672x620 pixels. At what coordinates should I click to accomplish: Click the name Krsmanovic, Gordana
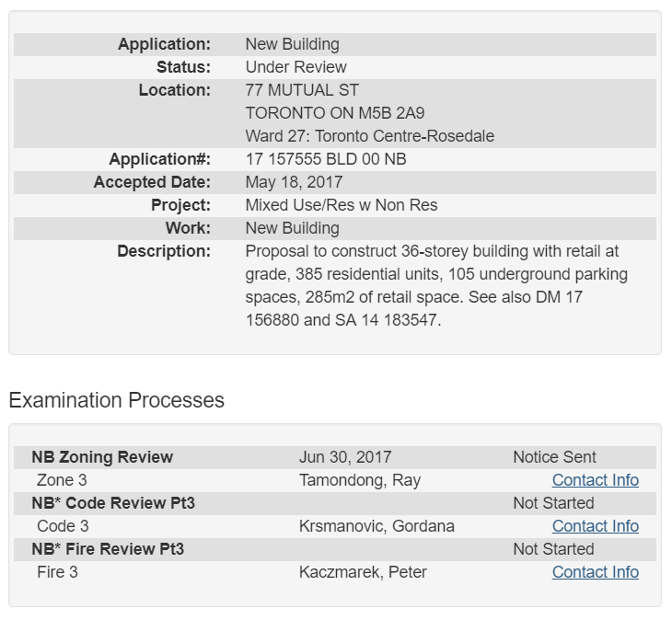(x=377, y=526)
